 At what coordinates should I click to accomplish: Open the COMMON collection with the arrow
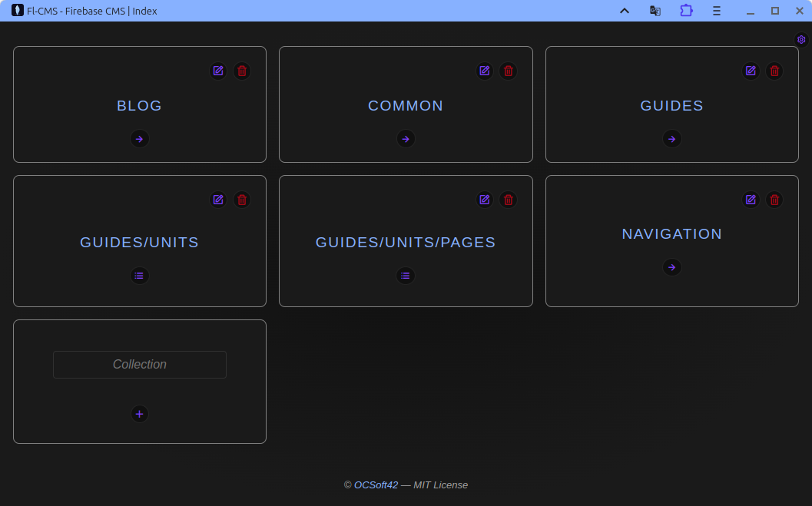point(406,139)
